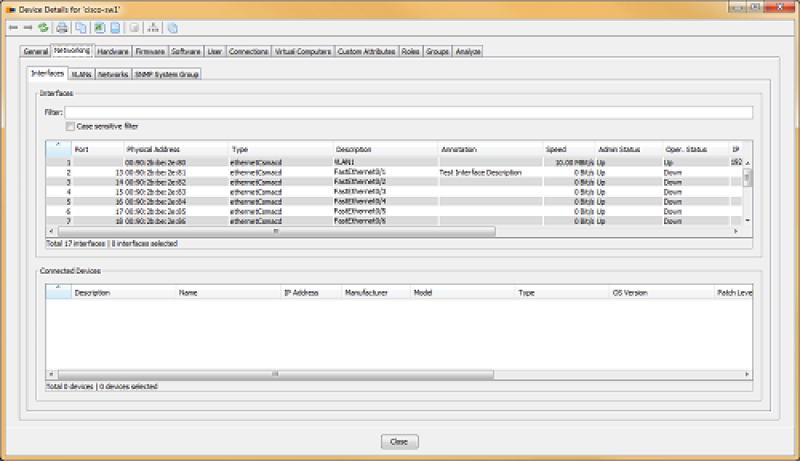Click the Close button
This screenshot has height=461, width=800.
point(399,441)
